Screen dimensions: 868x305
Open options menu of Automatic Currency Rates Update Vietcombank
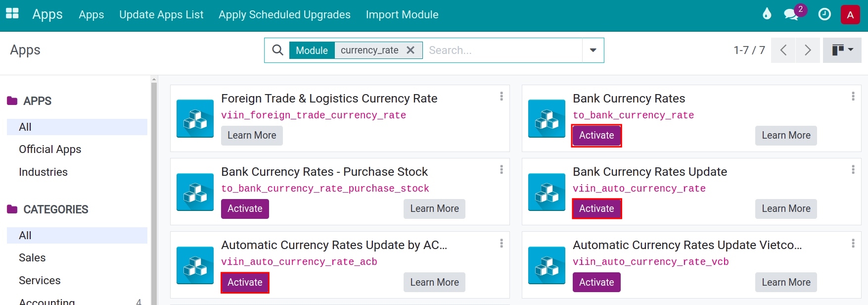click(853, 243)
